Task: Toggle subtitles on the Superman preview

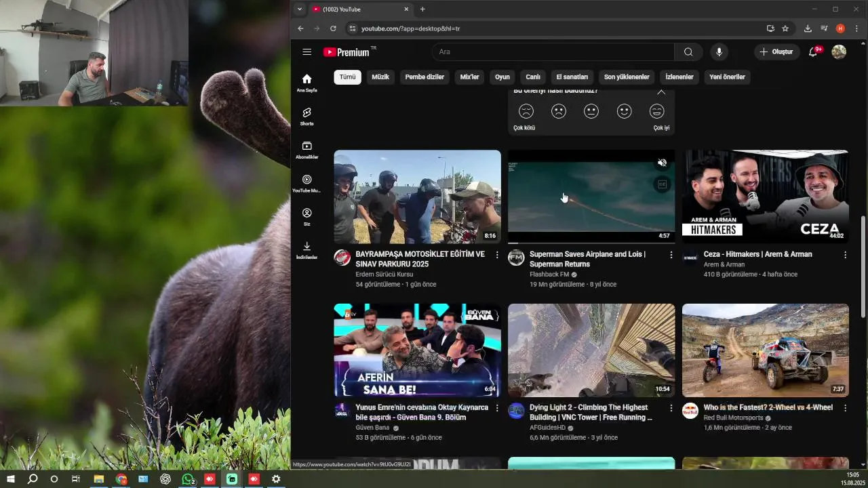Action: [662, 184]
